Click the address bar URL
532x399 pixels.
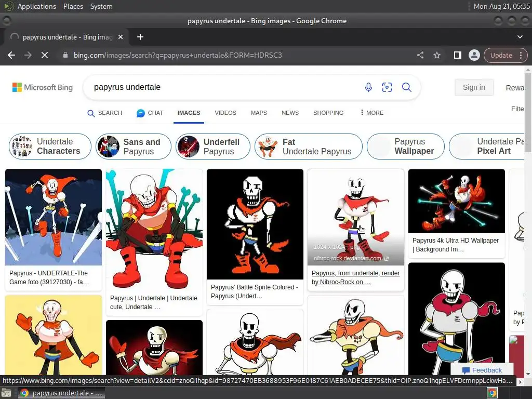click(x=178, y=55)
